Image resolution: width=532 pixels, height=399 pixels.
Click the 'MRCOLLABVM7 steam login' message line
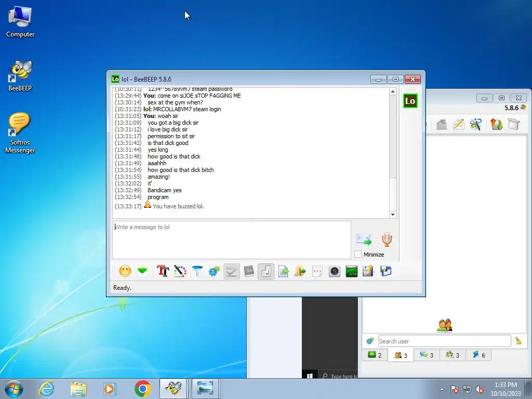click(187, 109)
